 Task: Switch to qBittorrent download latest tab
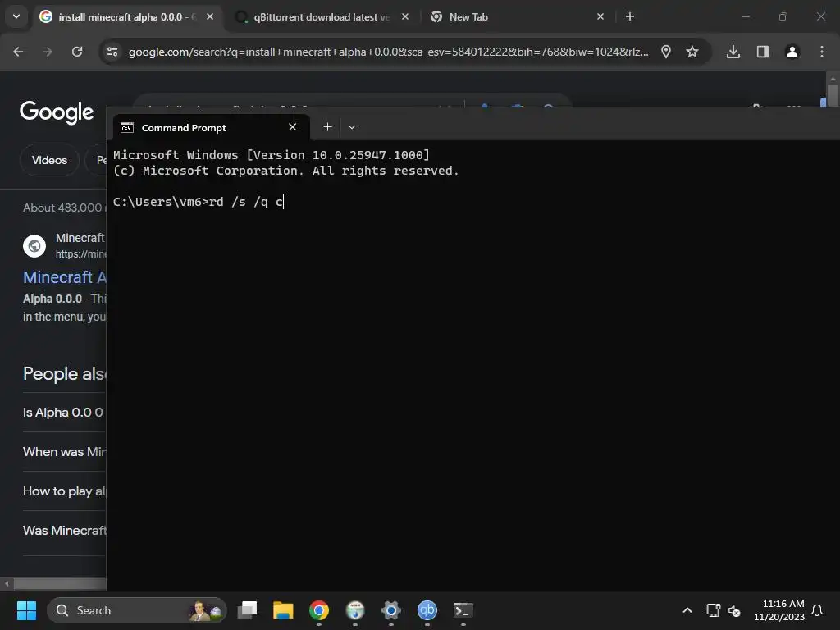pyautogui.click(x=321, y=17)
